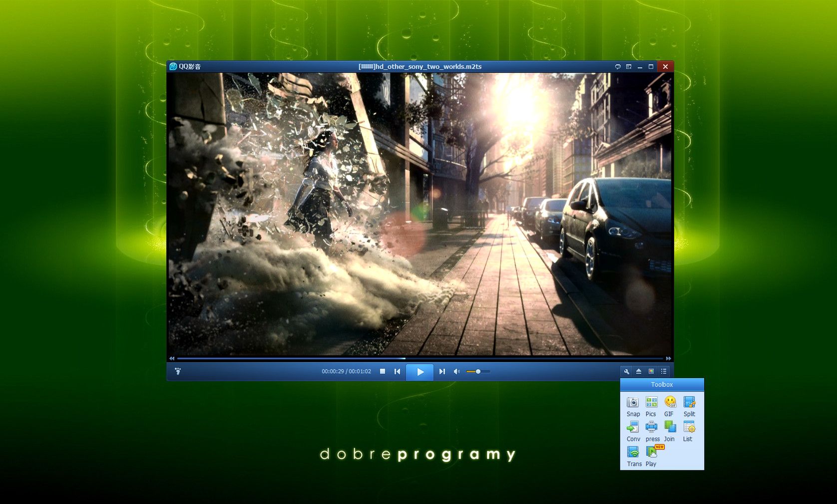The image size is (837, 504).
Task: Skip to the next track
Action: tap(442, 371)
